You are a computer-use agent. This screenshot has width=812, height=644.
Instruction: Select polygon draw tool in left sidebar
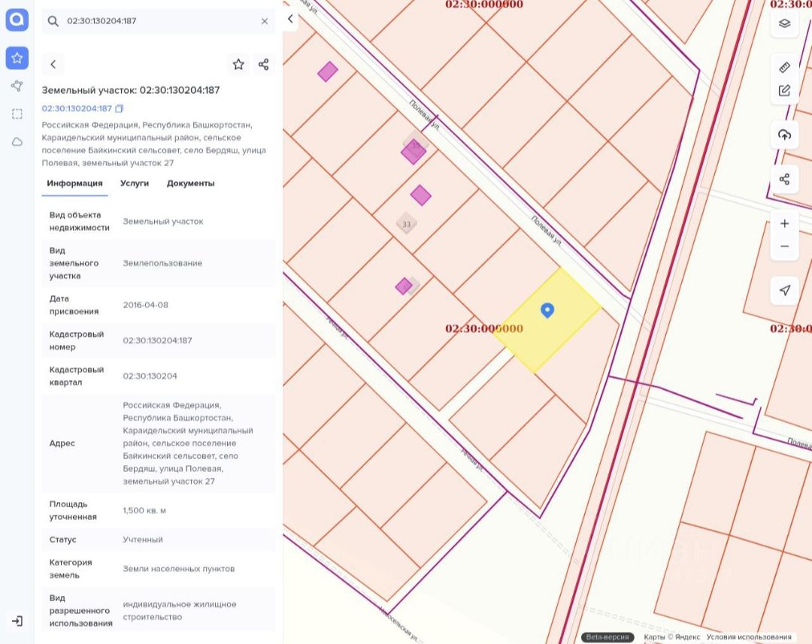click(17, 86)
